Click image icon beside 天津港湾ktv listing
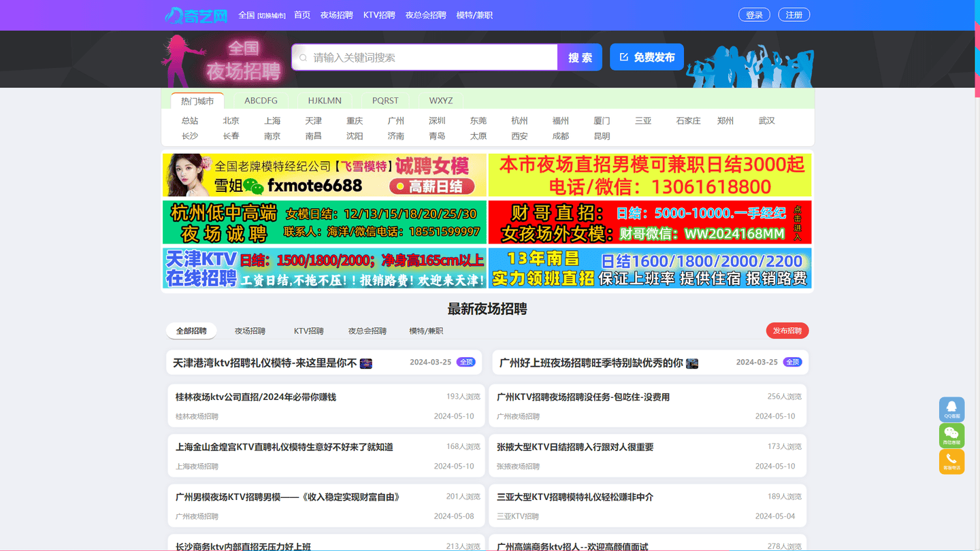 point(366,363)
